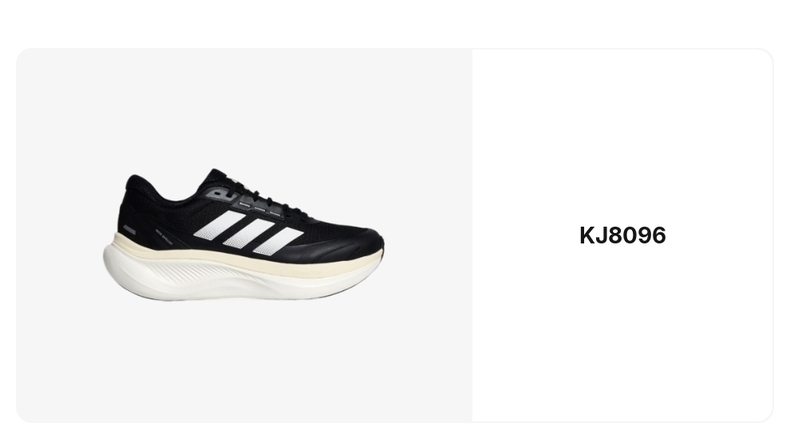
Task: Click the grey product image panel background
Action: [x=242, y=352]
